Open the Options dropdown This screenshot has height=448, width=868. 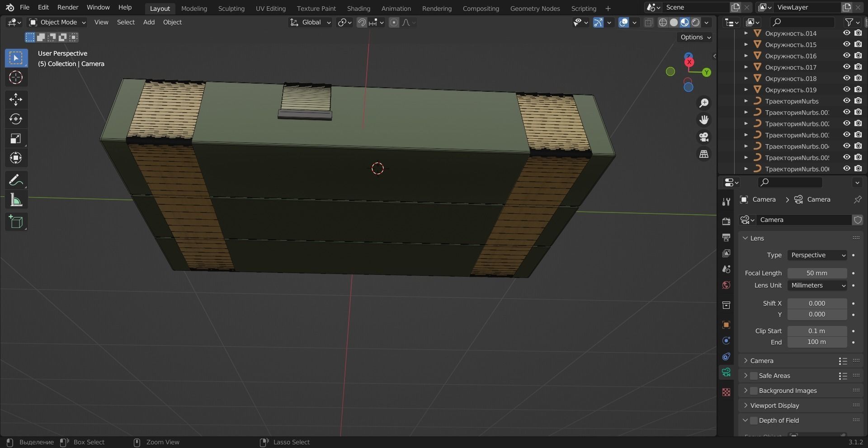(695, 37)
